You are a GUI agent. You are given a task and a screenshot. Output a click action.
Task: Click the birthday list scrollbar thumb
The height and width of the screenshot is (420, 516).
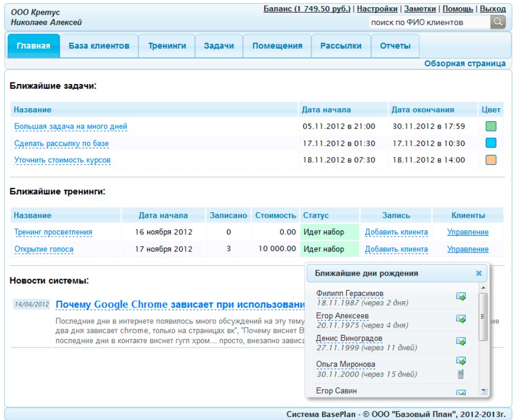[483, 317]
